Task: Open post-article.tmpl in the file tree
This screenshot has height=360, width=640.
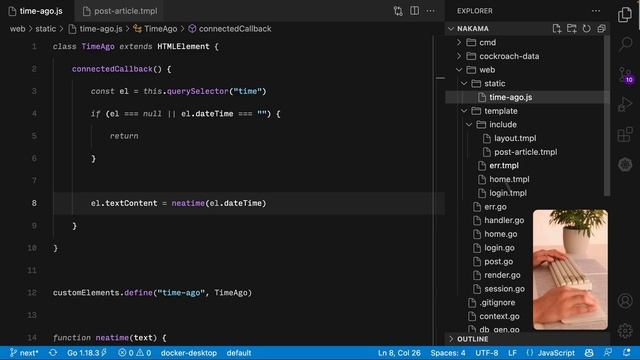Action: pyautogui.click(x=525, y=152)
